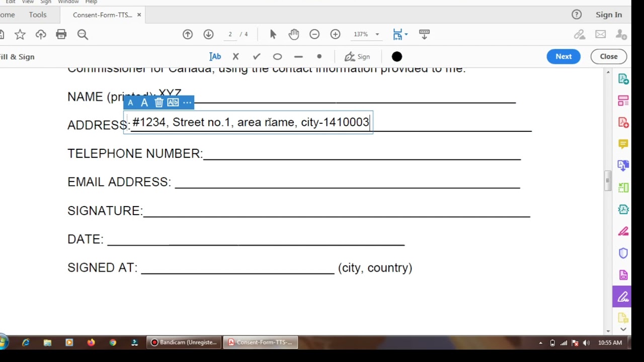Go to next page arrow
The width and height of the screenshot is (644, 362).
point(208,34)
